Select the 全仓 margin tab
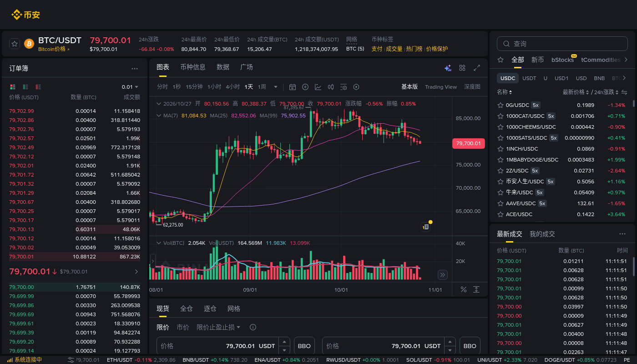 (x=187, y=308)
